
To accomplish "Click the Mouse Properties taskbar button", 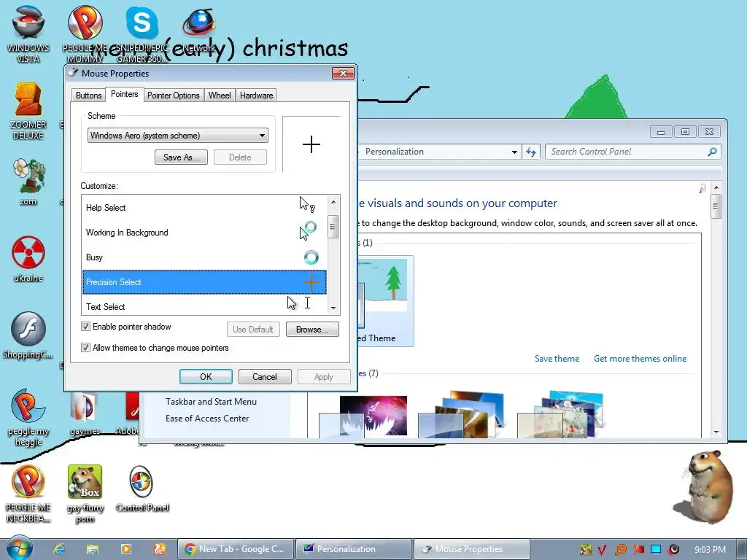I will (x=472, y=549).
